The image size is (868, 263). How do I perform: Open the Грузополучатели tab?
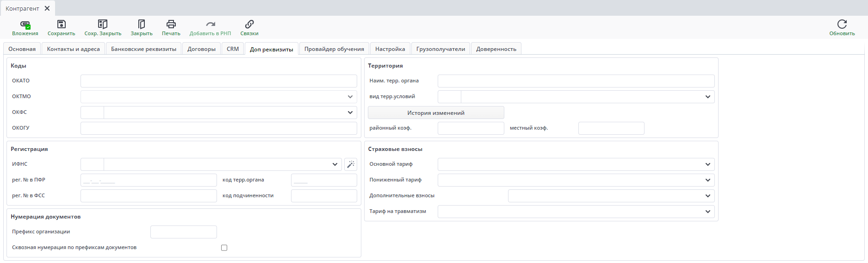(441, 49)
